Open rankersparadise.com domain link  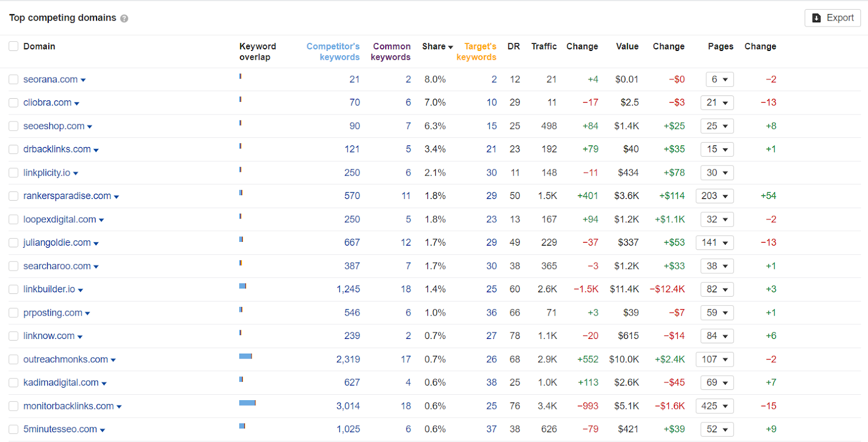coord(67,196)
